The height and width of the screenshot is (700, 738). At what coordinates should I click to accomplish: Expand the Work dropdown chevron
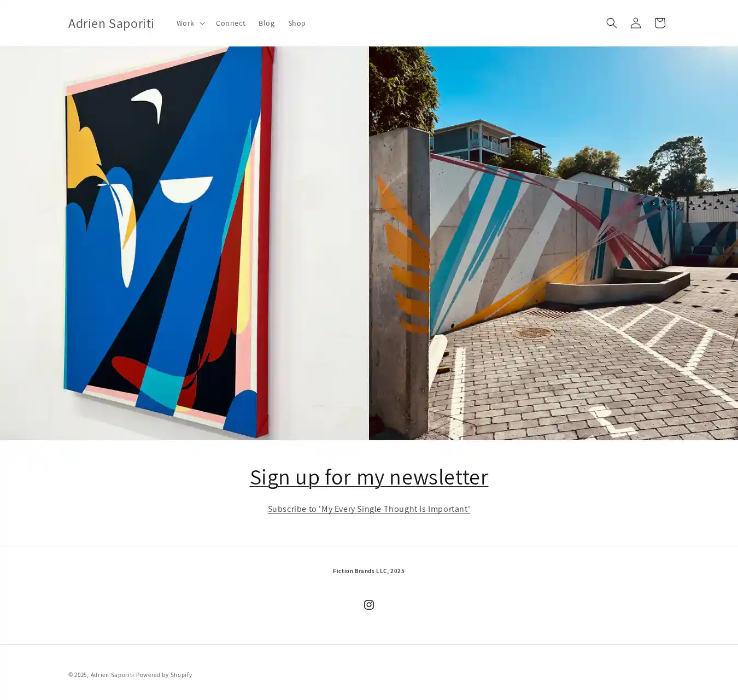(x=202, y=23)
